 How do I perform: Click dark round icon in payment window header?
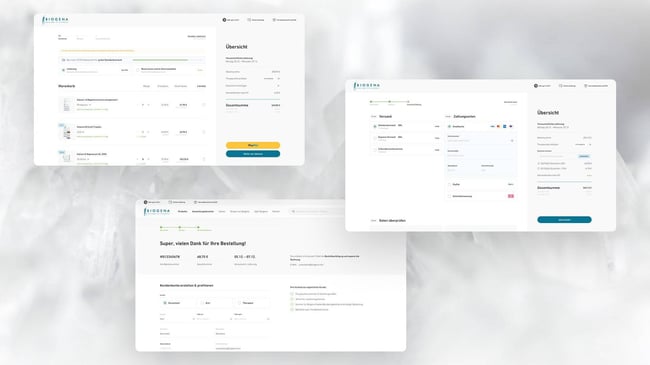(x=536, y=86)
